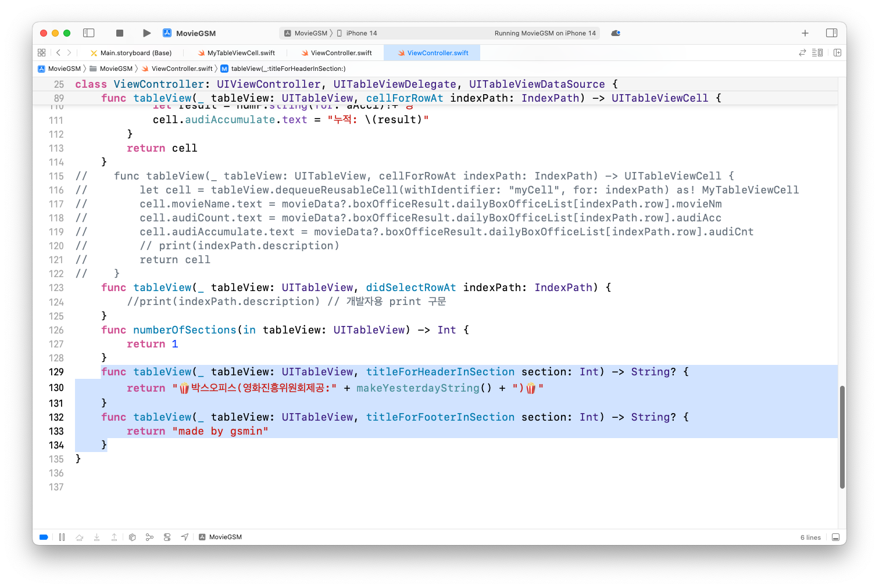The width and height of the screenshot is (879, 588).
Task: Click the 6 lines selection indicator
Action: point(810,537)
